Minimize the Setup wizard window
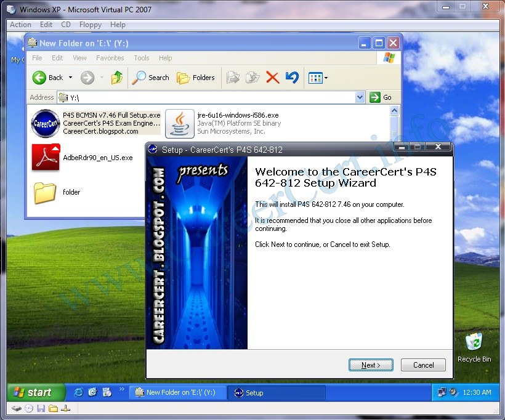Viewport: 505px width, 420px height. [x=402, y=147]
